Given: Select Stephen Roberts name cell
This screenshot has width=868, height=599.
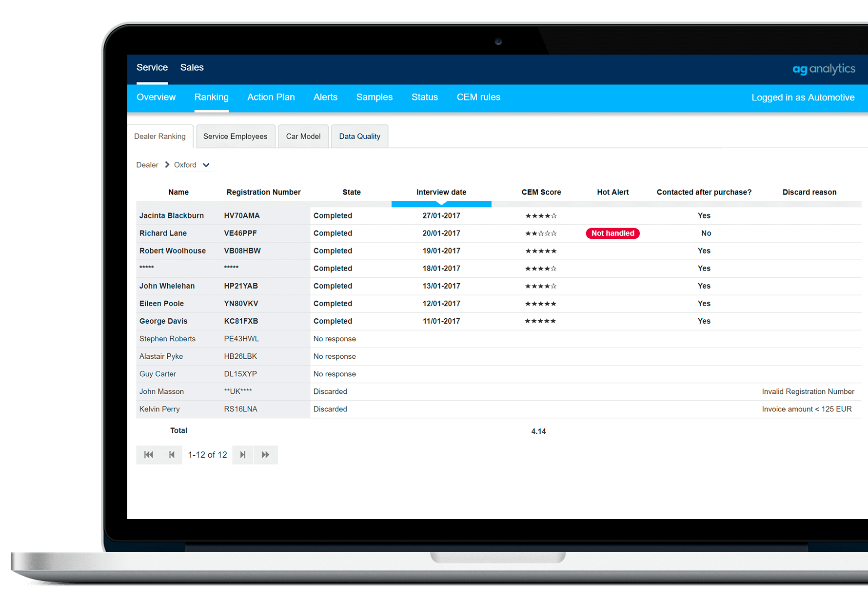Looking at the screenshot, I should click(167, 339).
